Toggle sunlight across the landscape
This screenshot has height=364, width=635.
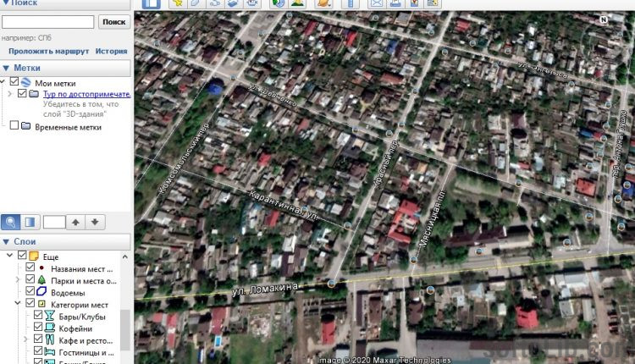297,3
